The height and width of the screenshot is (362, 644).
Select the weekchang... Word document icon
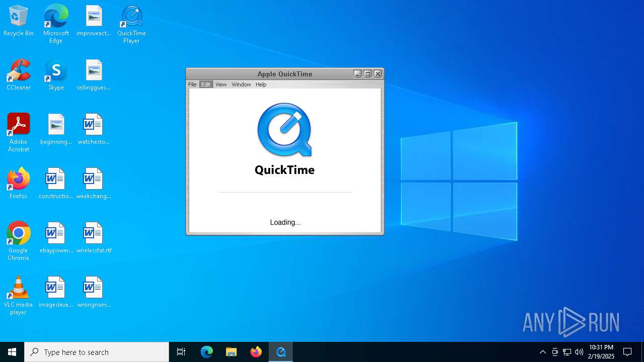[94, 184]
